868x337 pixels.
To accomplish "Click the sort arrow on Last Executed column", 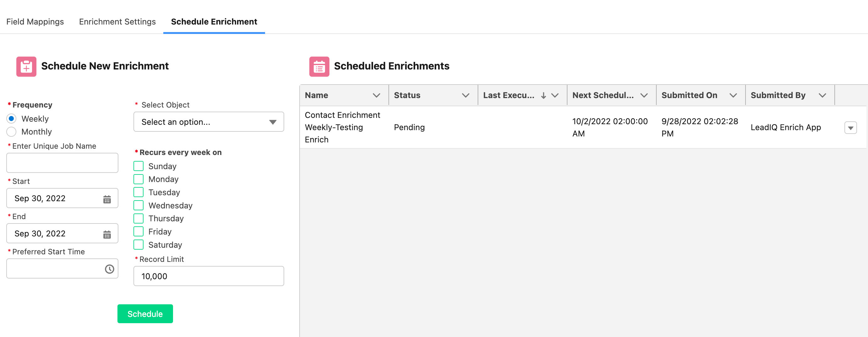I will tap(543, 96).
